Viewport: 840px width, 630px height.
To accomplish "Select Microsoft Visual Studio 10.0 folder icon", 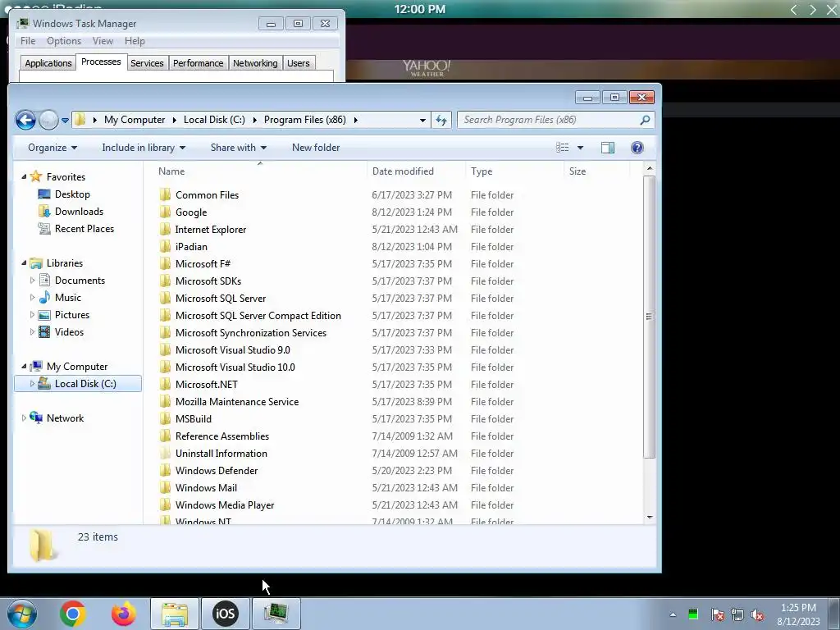I will click(x=165, y=367).
